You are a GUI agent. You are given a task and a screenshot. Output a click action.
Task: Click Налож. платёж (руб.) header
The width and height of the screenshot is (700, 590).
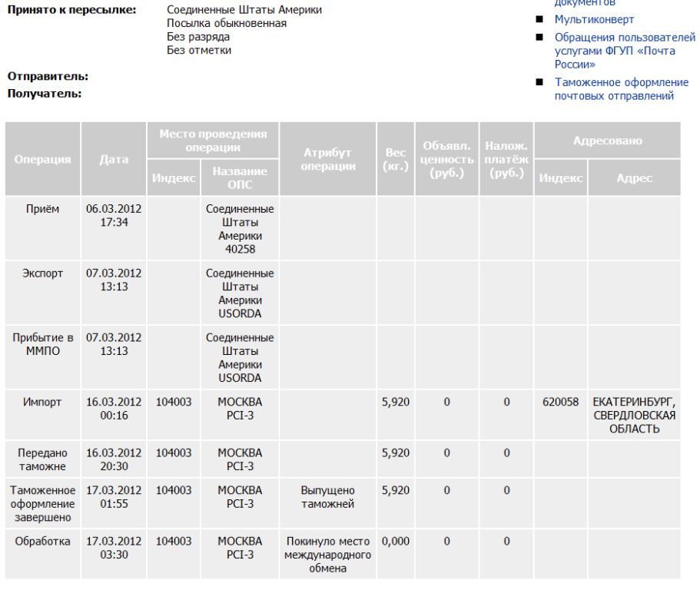(x=506, y=159)
